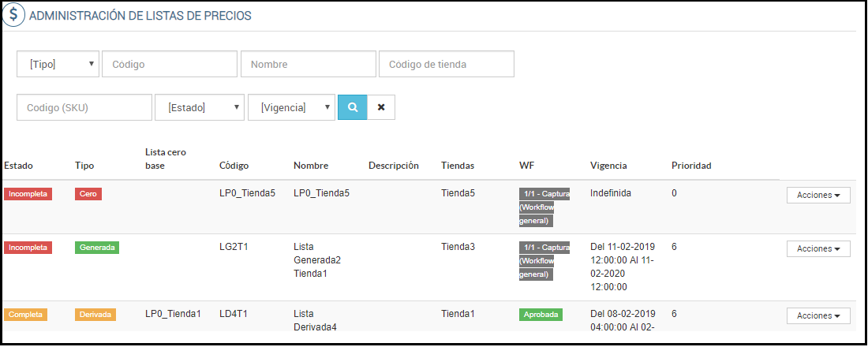Open the Vigencia filter dropdown
The image size is (868, 347).
click(x=292, y=107)
